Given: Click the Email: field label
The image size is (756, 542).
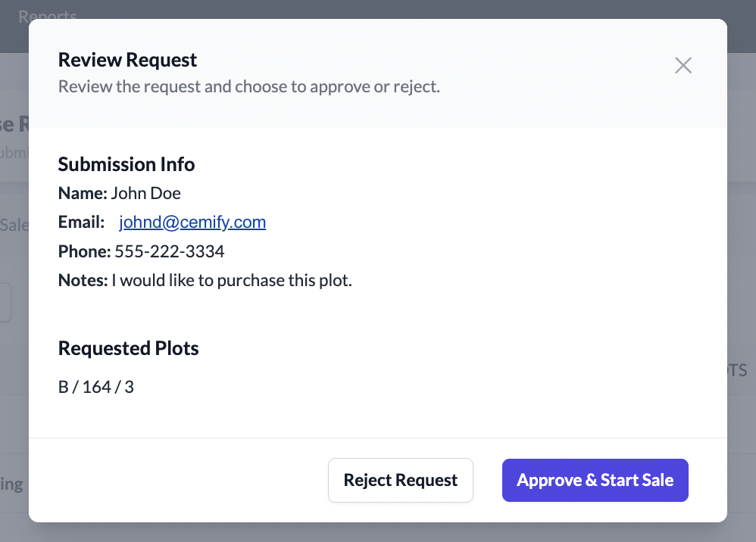Looking at the screenshot, I should pos(81,223).
